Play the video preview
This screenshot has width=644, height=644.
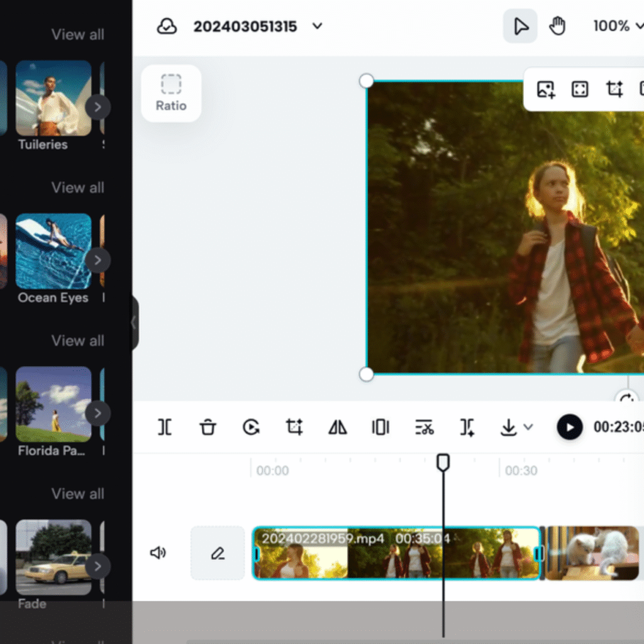click(570, 428)
